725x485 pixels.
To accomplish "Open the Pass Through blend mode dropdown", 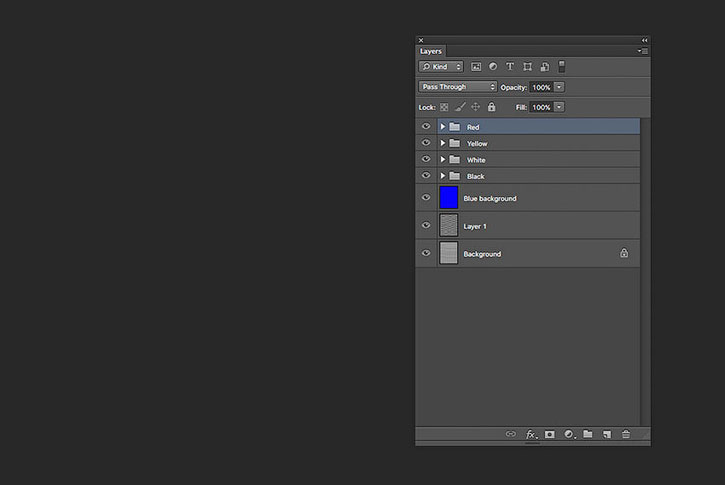I will click(458, 86).
